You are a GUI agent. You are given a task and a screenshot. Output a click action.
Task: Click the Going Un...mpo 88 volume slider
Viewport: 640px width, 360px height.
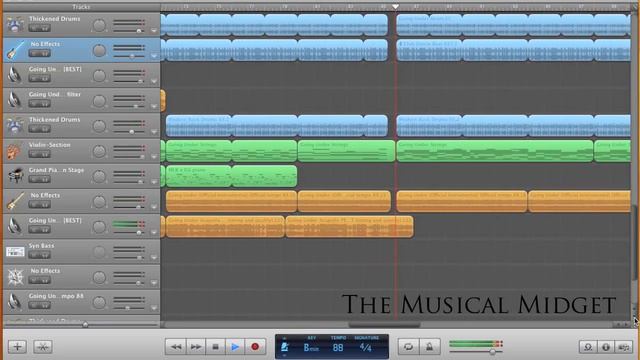129,308
